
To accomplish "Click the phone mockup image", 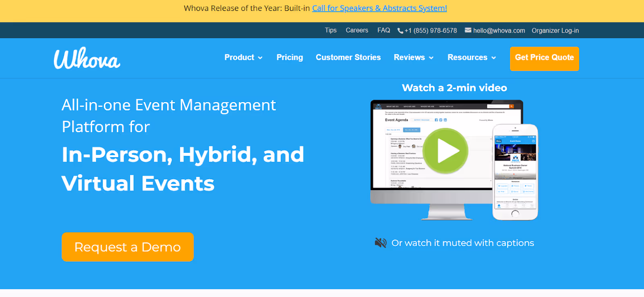I will point(515,172).
